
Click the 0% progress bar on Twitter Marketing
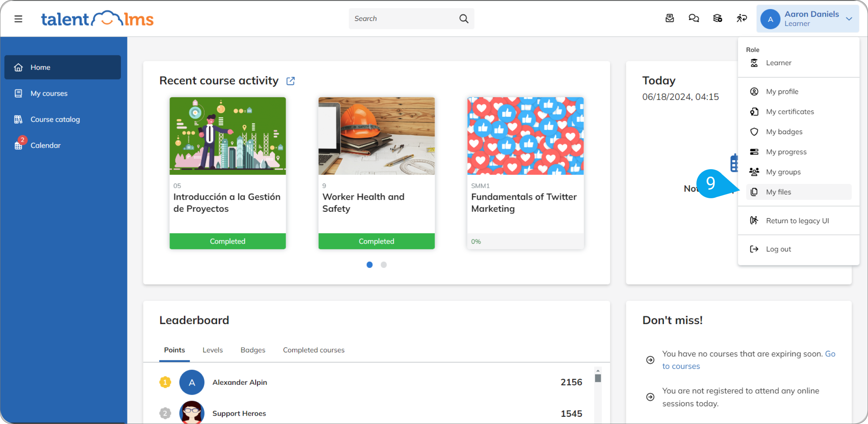coord(525,241)
